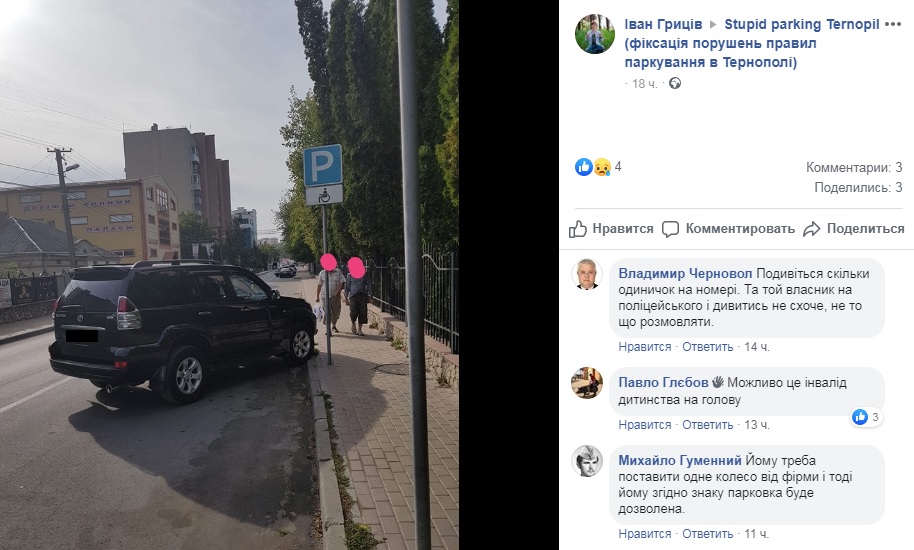914x550 pixels.
Task: Open Владимир Черновол's avatar
Action: click(x=586, y=274)
